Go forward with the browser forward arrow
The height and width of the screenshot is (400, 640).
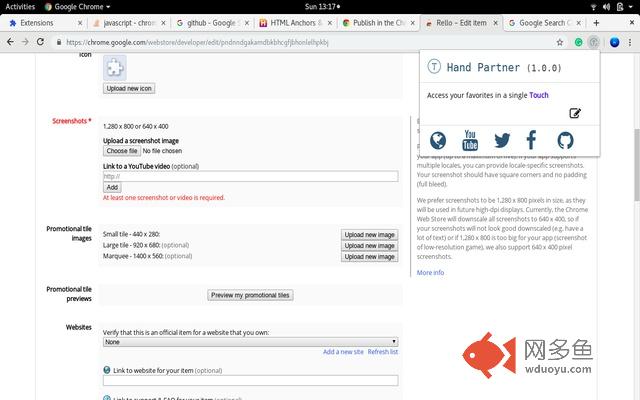(x=25, y=42)
